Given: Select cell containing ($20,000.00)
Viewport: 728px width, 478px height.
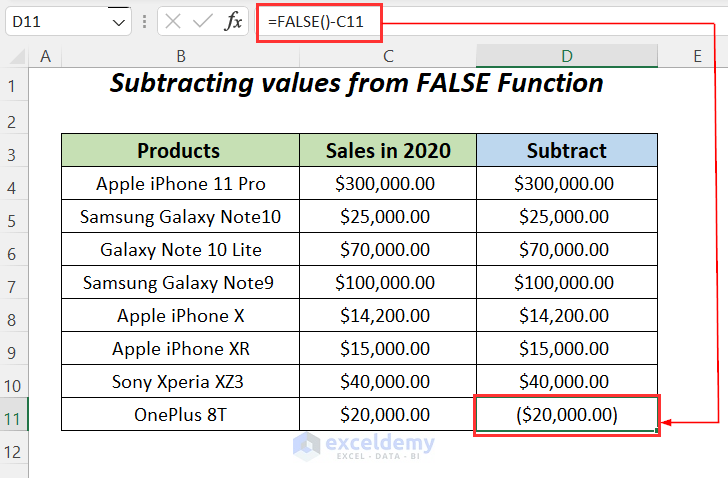Looking at the screenshot, I should [566, 414].
